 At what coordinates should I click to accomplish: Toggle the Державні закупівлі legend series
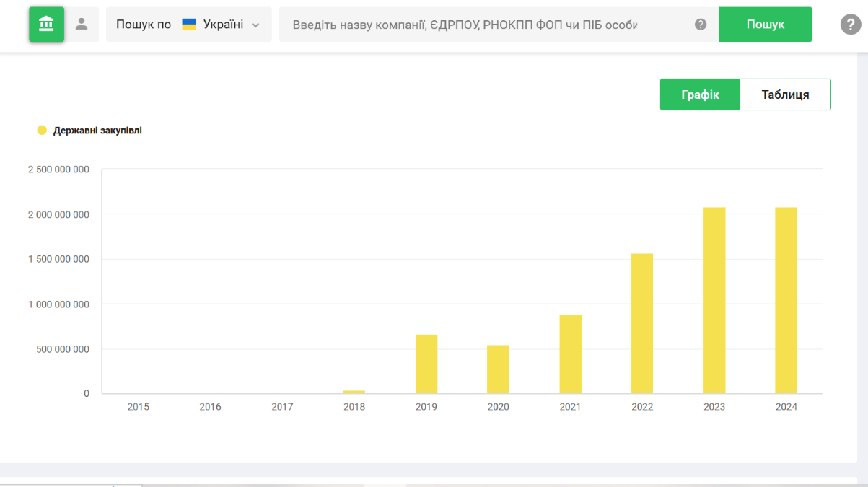pyautogui.click(x=97, y=131)
